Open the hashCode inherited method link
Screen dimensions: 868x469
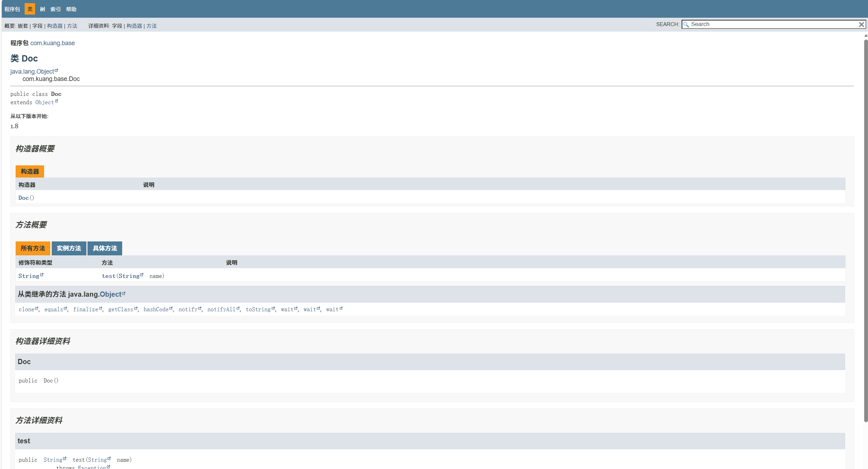point(156,309)
